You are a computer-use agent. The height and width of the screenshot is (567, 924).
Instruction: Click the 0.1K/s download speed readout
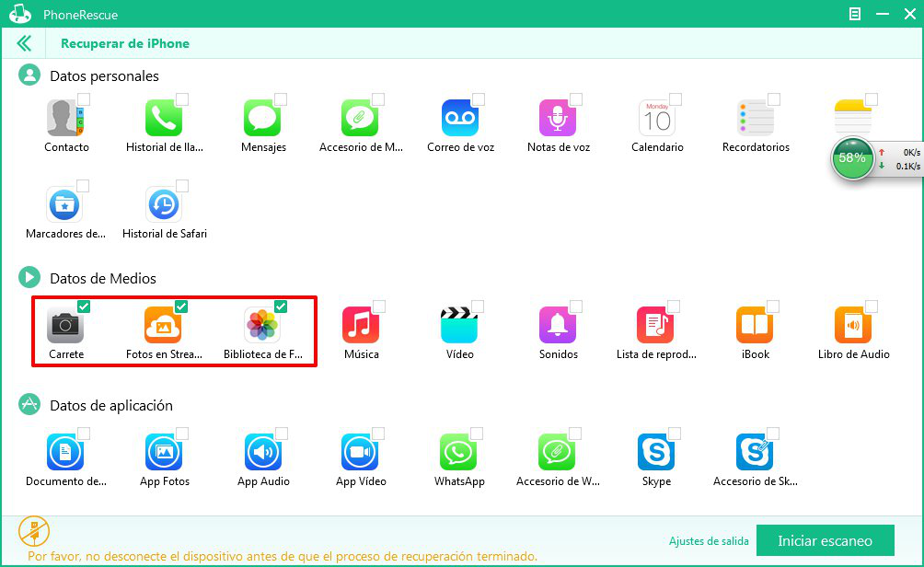pos(907,167)
